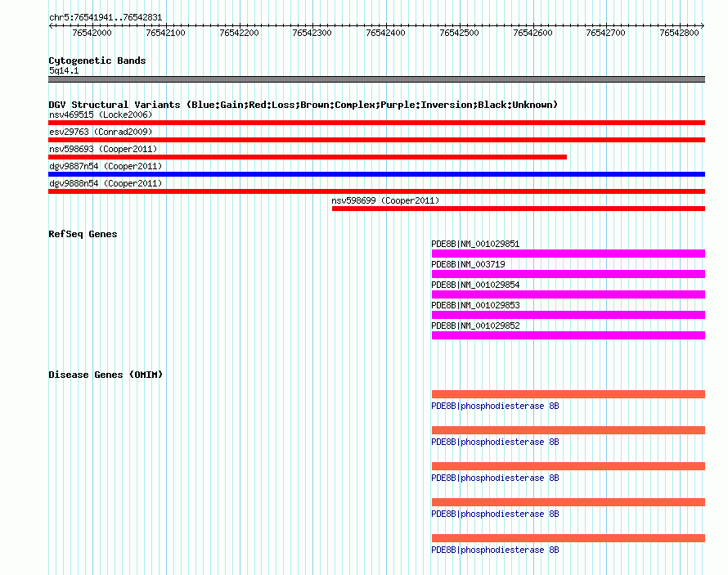The image size is (728, 575).
Task: Click the nsv469515 (Locke2006) red loss bar
Action: coord(376,123)
